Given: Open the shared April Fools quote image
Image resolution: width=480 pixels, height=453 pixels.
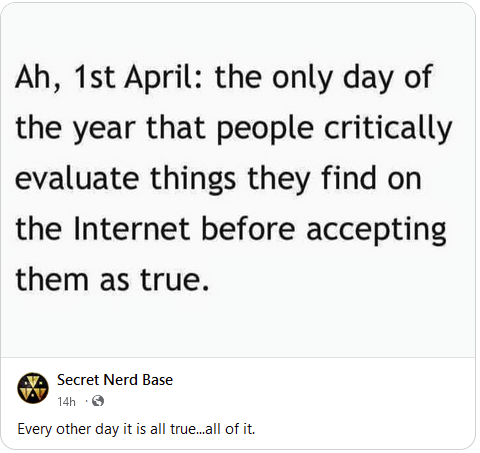Looking at the screenshot, I should (x=238, y=180).
